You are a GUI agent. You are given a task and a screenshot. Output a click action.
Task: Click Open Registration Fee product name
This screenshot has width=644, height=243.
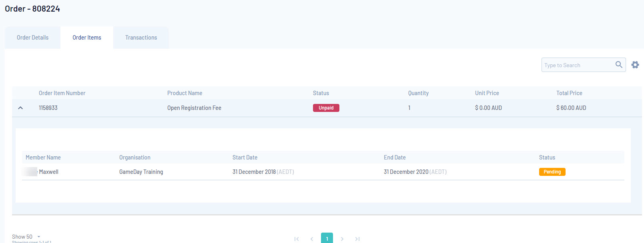point(194,108)
